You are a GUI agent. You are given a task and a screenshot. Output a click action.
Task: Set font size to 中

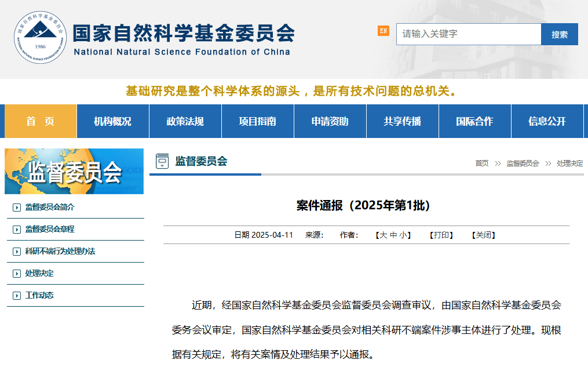393,235
